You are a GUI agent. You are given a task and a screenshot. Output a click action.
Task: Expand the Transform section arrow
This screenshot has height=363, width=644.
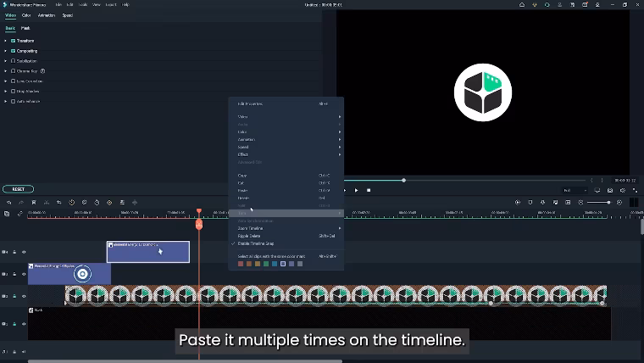tap(5, 41)
